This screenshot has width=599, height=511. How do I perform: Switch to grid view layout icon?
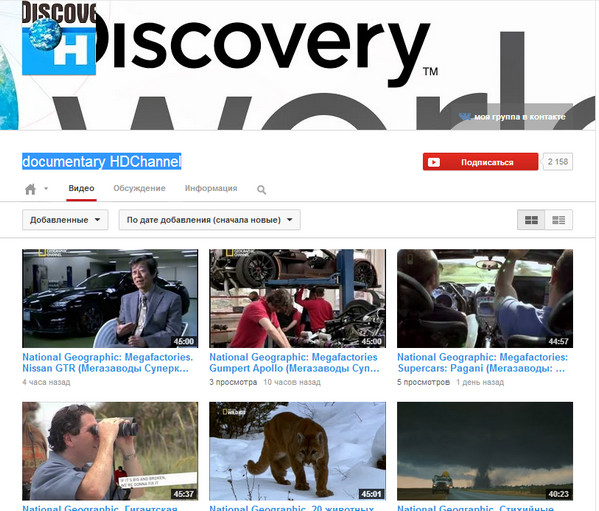click(531, 220)
